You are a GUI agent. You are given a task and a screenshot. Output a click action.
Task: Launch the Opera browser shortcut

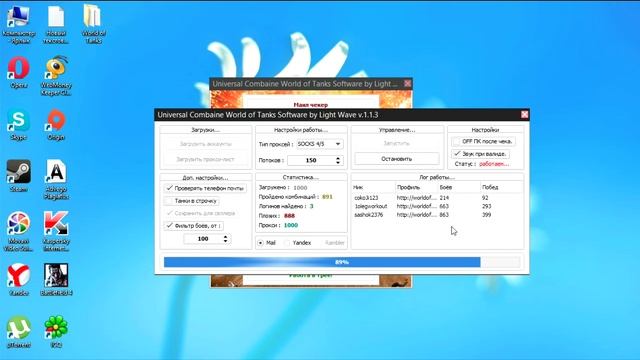coord(18,72)
